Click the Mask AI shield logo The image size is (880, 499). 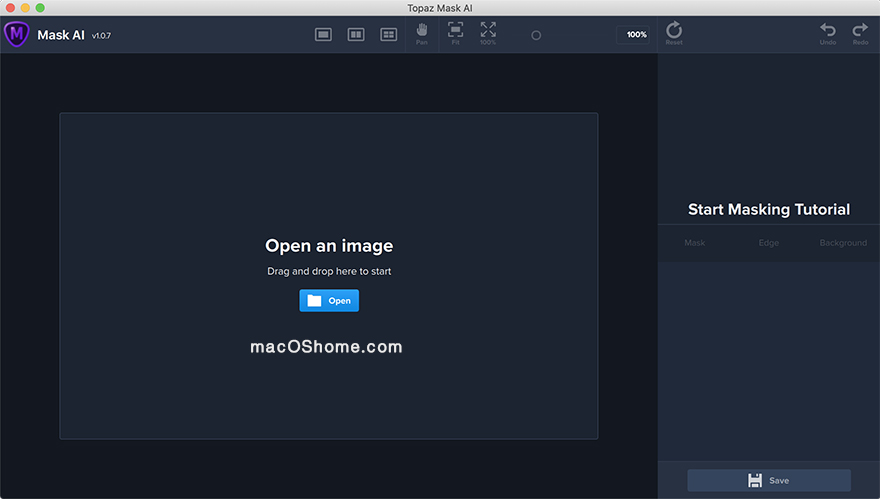point(17,34)
